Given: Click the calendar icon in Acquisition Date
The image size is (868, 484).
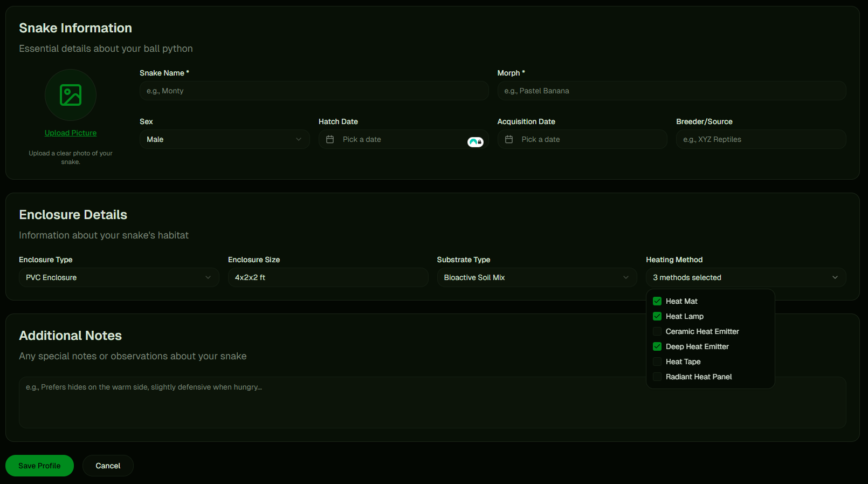Looking at the screenshot, I should coord(509,139).
